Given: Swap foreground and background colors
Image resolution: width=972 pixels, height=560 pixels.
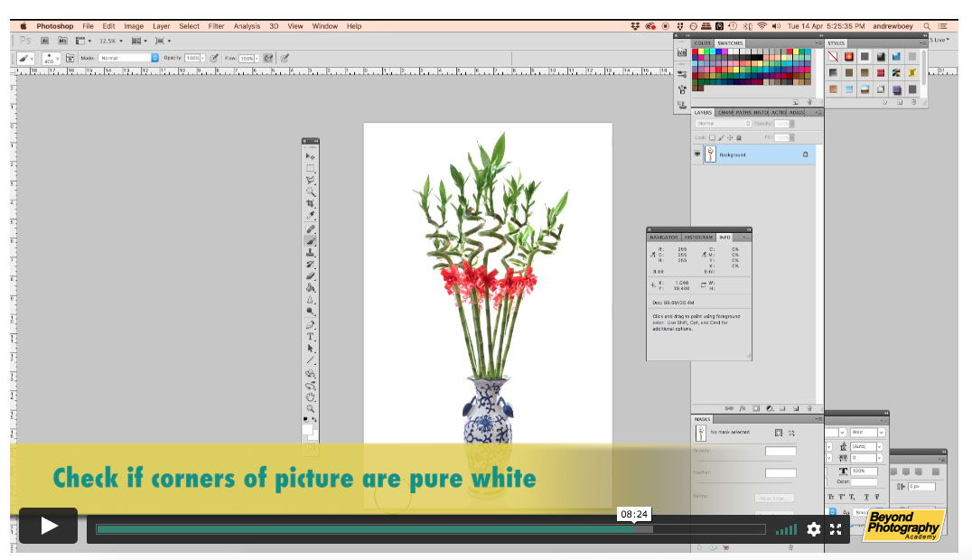Looking at the screenshot, I should tap(314, 420).
